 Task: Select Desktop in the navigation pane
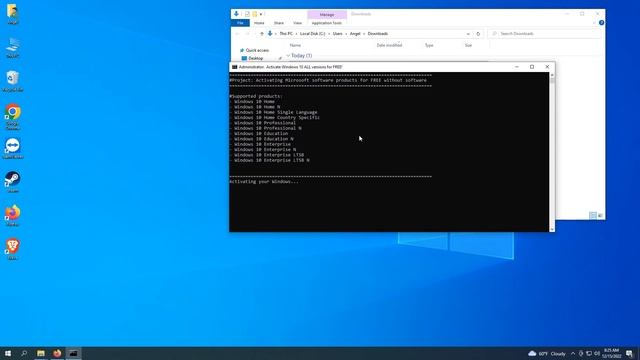coord(256,58)
